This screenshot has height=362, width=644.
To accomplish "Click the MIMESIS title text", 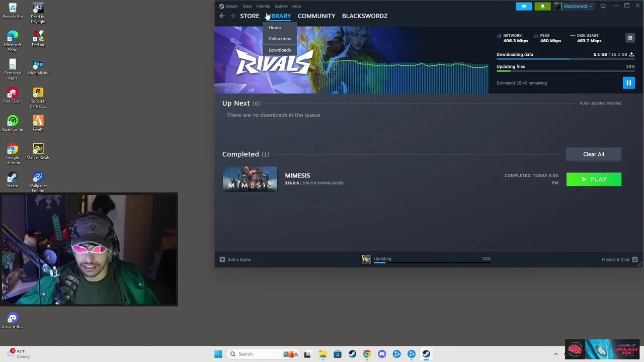I will [x=297, y=175].
